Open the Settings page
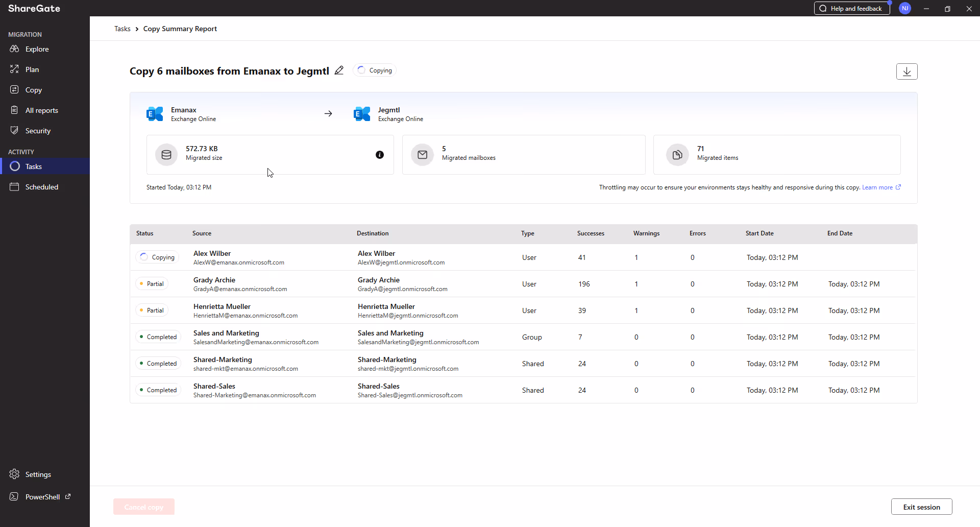Screen dimensions: 980x527 click(38, 474)
